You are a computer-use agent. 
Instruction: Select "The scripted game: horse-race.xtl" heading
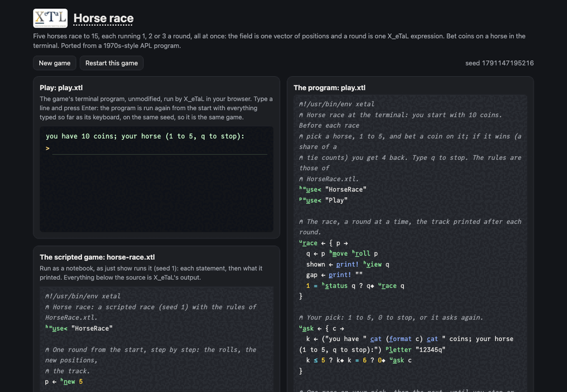pyautogui.click(x=97, y=257)
